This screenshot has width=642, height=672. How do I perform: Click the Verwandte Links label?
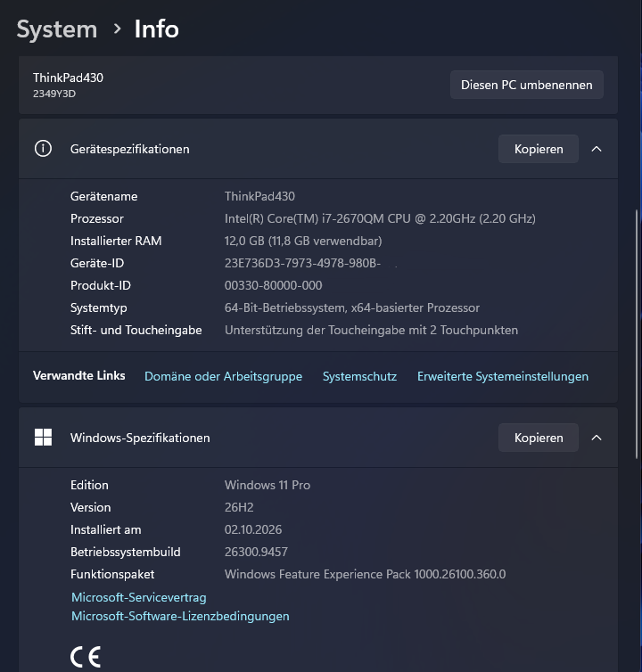tap(78, 375)
